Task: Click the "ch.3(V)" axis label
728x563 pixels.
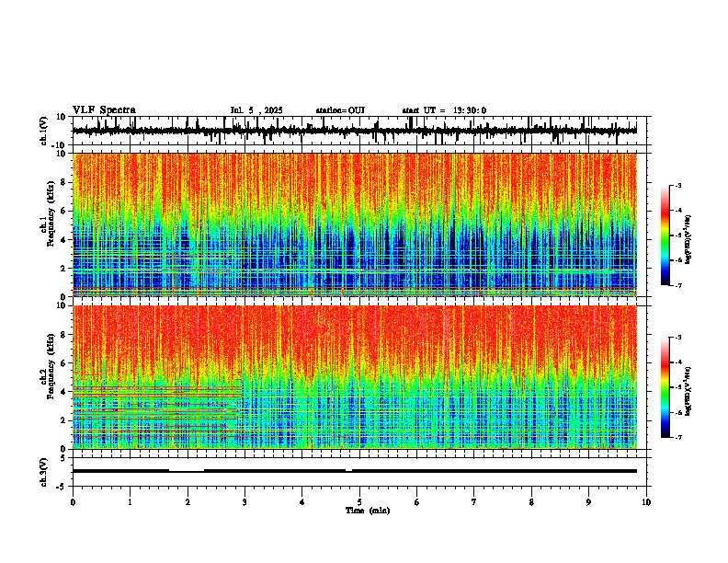Action: 44,472
